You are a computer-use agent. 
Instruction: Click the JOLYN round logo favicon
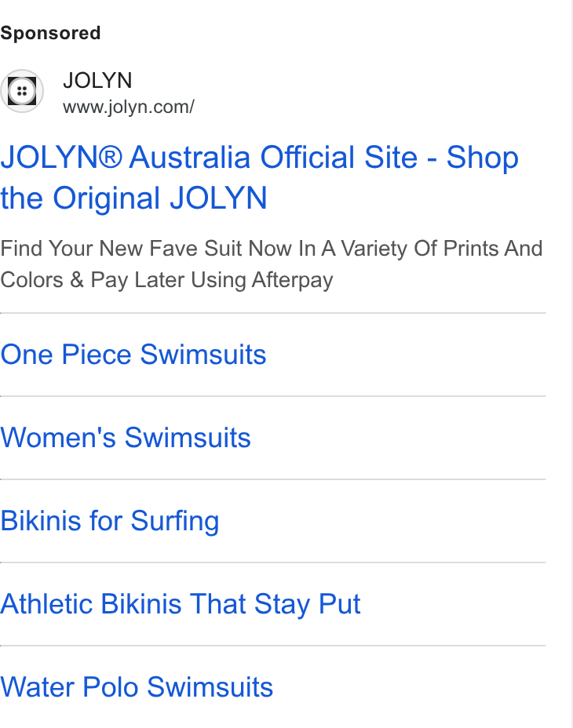(22, 91)
